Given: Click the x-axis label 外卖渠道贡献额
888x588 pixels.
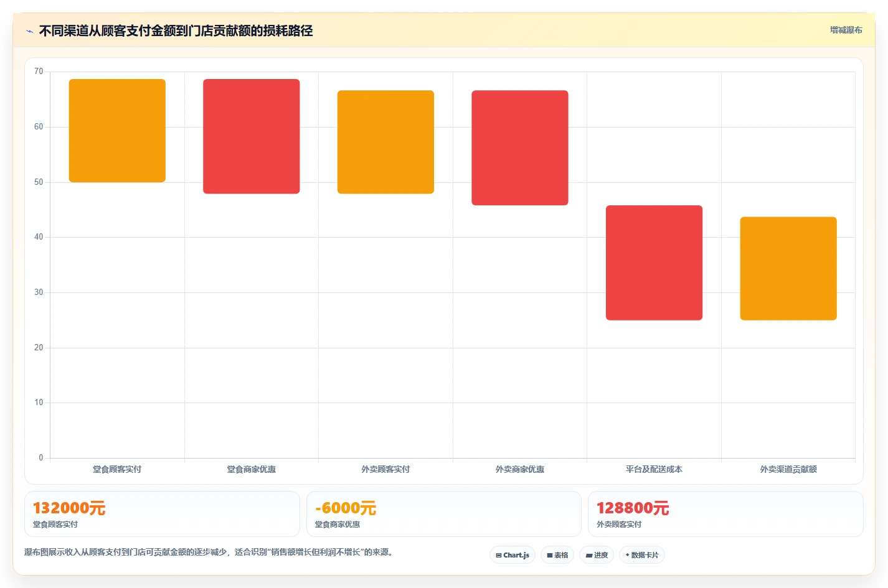Looking at the screenshot, I should (788, 469).
